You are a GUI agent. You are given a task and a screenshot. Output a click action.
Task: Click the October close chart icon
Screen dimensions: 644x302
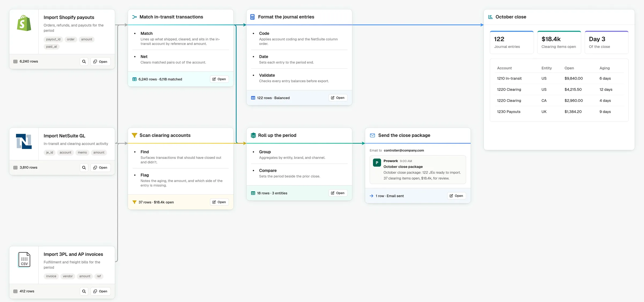click(491, 17)
